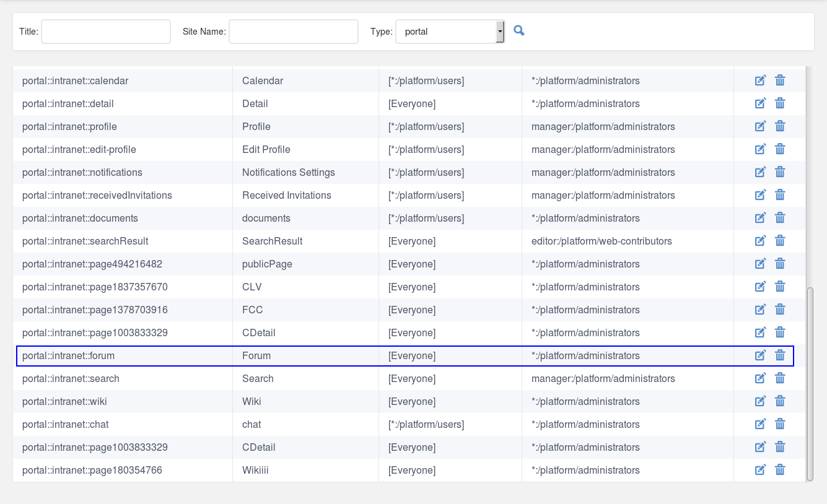Edit the Edit Profile page entry
Image resolution: width=827 pixels, height=504 pixels.
(x=760, y=149)
